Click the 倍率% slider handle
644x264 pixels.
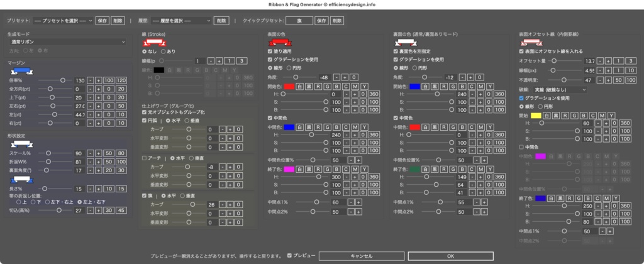(63, 81)
